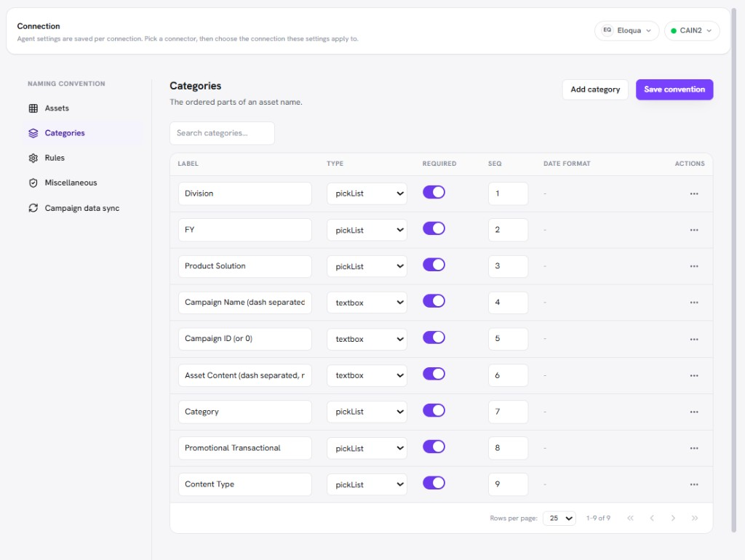Open the Categories section
This screenshot has width=745, height=560.
pos(81,133)
